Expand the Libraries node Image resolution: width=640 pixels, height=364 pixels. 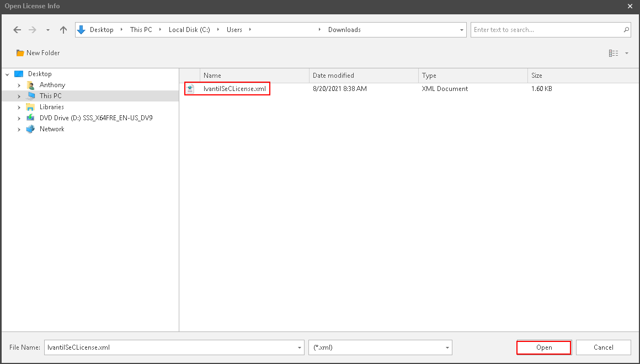[19, 106]
